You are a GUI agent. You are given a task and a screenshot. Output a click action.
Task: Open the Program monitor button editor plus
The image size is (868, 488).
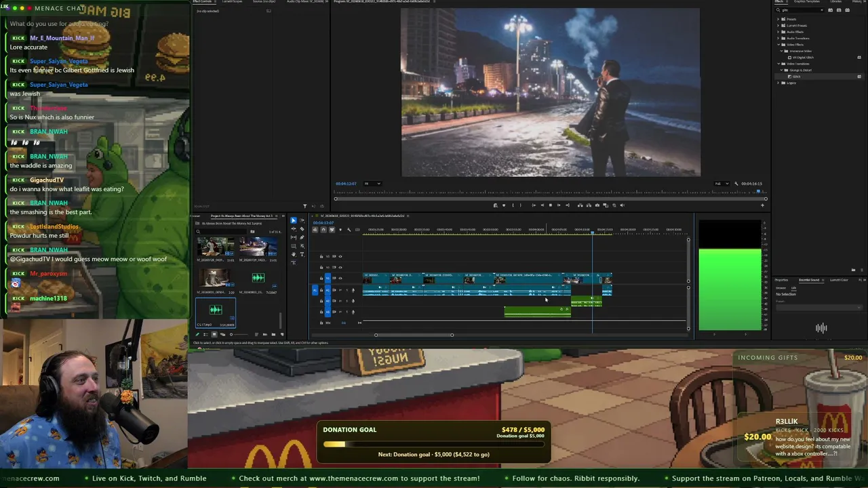coord(762,205)
